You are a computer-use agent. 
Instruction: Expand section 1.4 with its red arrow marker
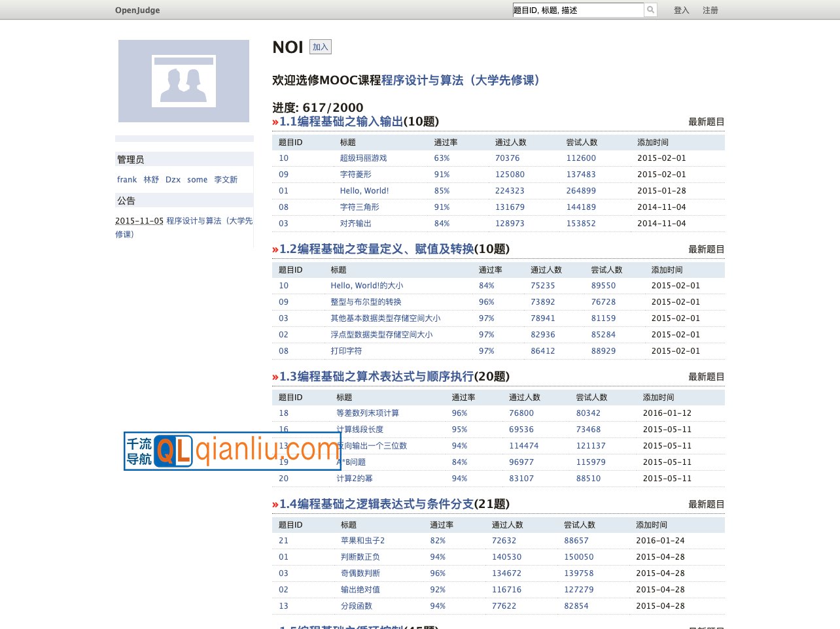(x=275, y=504)
